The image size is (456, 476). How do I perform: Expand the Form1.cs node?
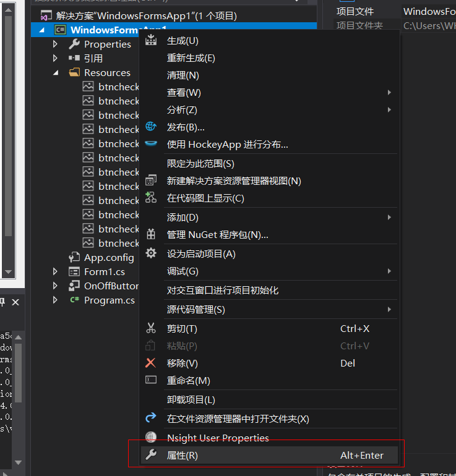(x=55, y=271)
